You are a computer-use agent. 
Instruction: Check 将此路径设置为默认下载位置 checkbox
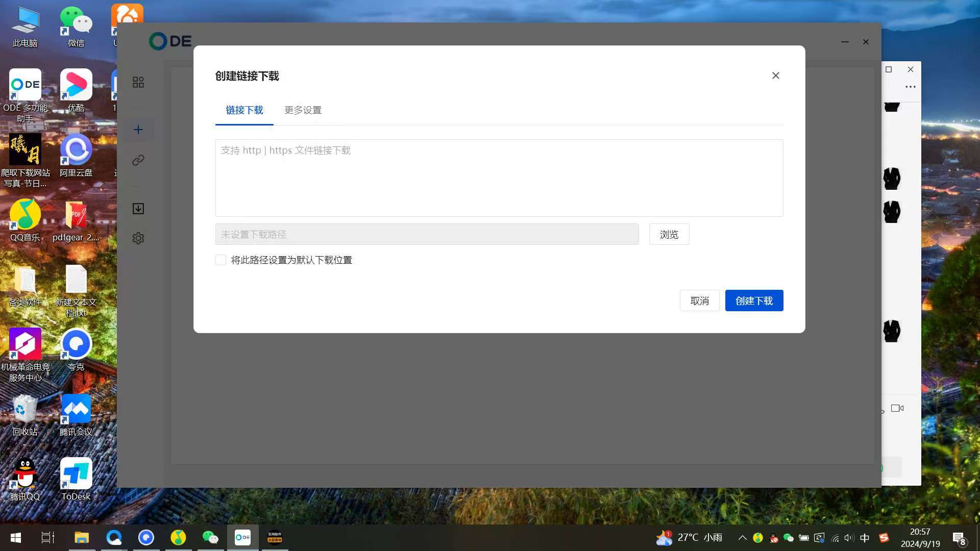click(220, 260)
